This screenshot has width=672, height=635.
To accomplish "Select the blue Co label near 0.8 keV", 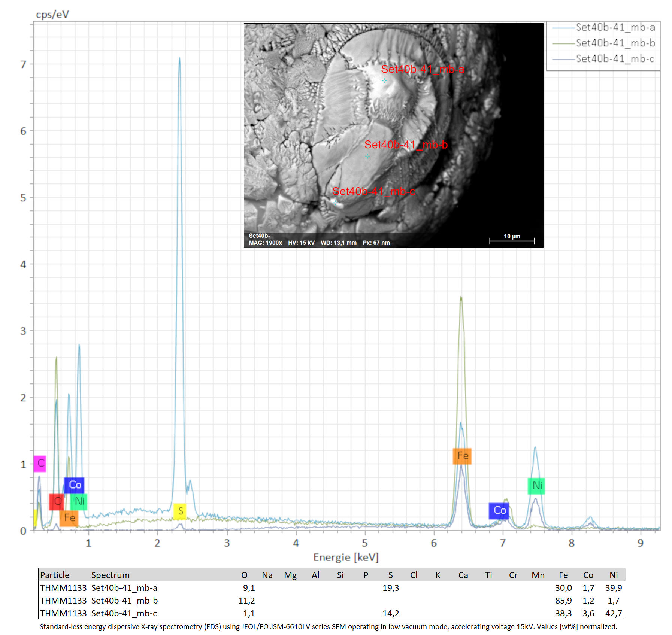I will (x=74, y=485).
